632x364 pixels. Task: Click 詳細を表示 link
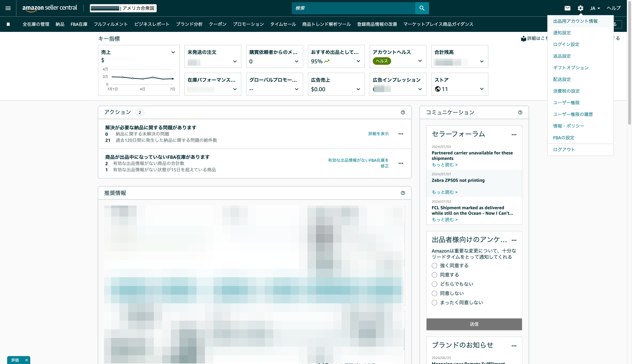coord(378,134)
